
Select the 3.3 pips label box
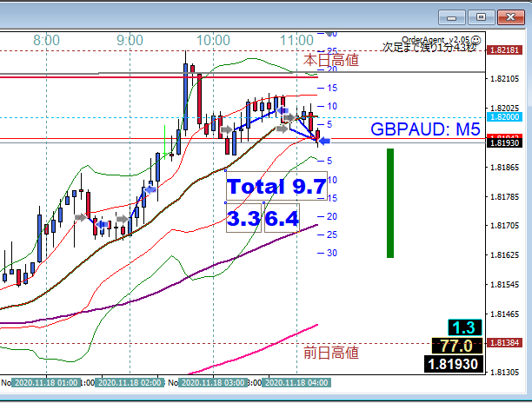point(243,218)
